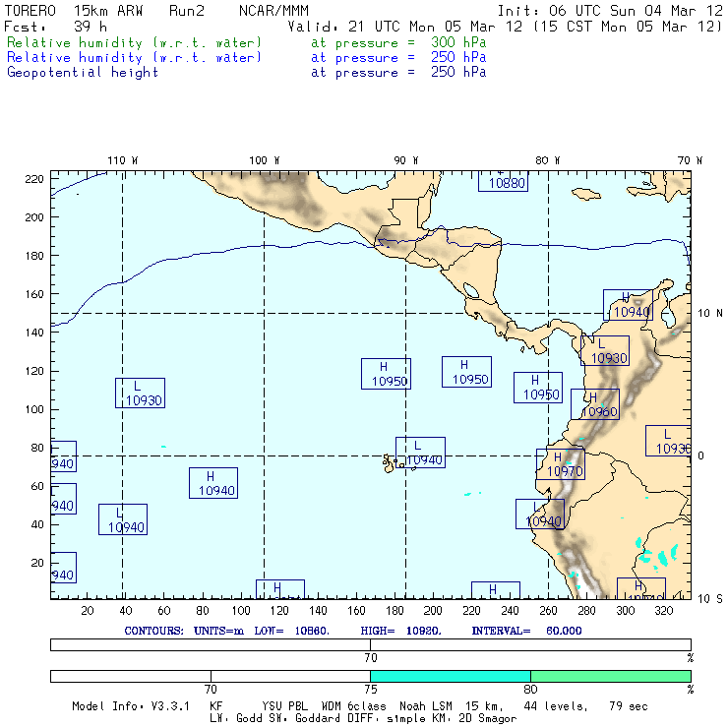Click the "Fcst: 39 h" forecast label
This screenshot has height=728, width=728.
pos(55,27)
